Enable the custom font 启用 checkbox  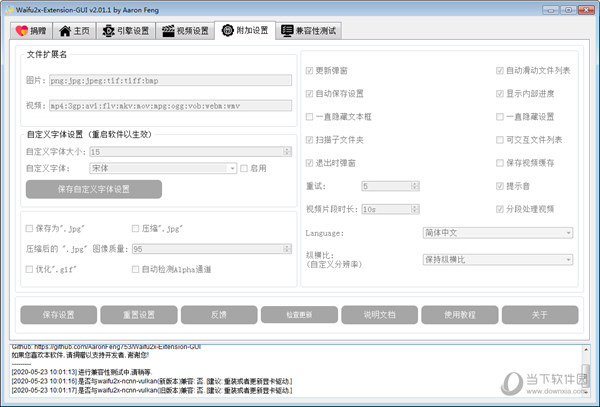click(244, 168)
